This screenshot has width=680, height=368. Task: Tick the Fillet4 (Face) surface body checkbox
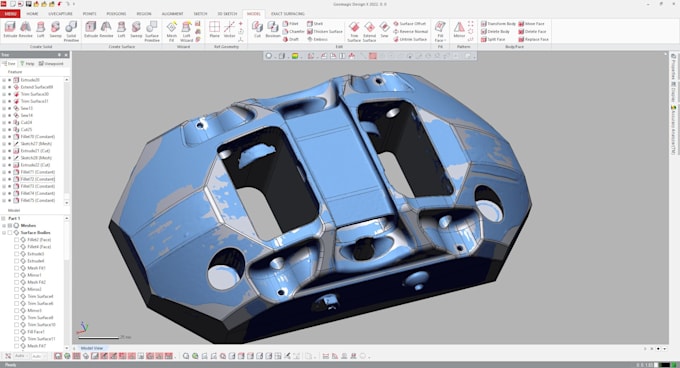point(16,247)
